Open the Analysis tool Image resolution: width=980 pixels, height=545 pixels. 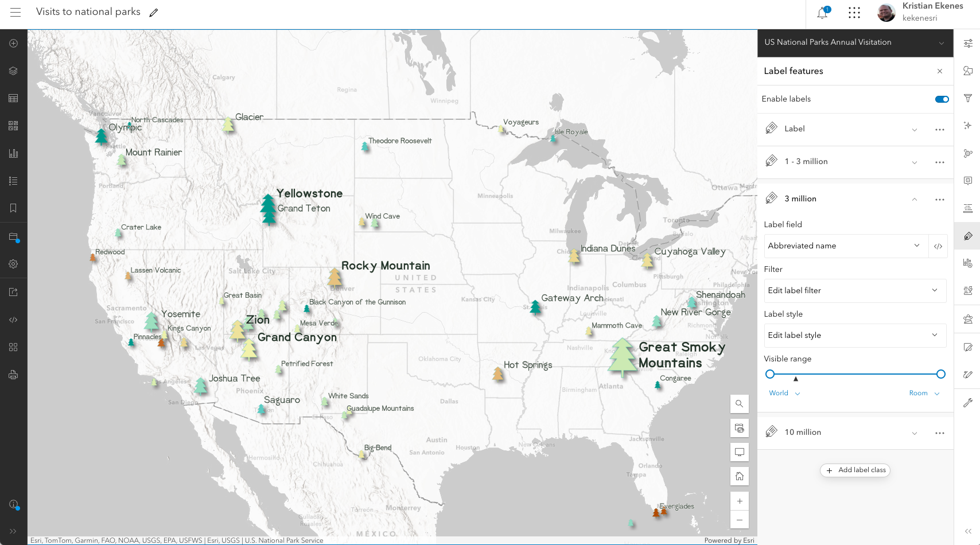click(x=968, y=320)
